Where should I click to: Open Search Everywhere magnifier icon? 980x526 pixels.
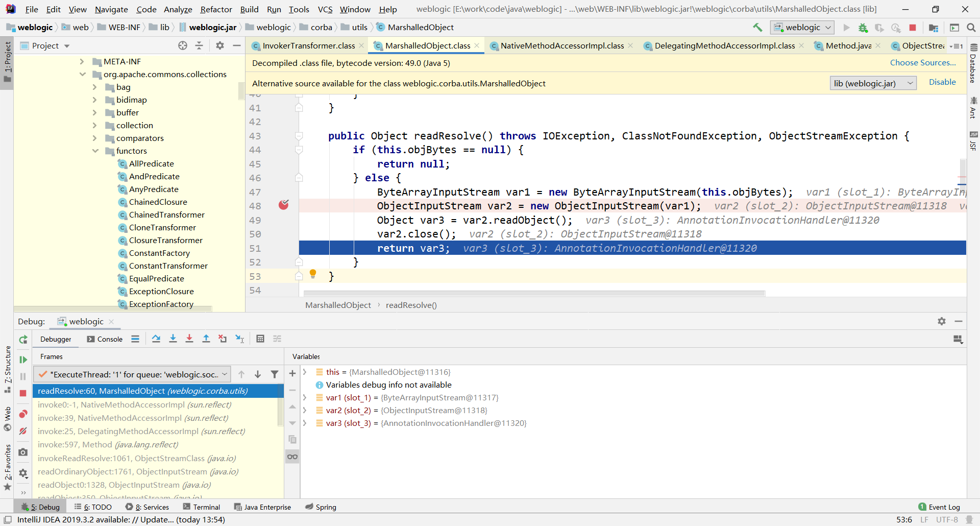point(971,28)
